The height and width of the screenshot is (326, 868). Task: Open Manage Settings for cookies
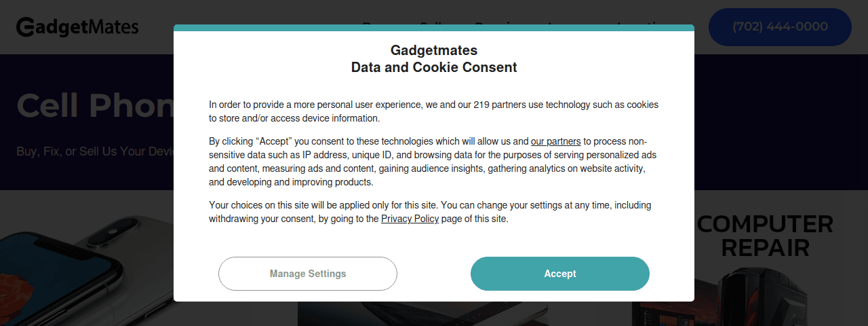pyautogui.click(x=307, y=274)
